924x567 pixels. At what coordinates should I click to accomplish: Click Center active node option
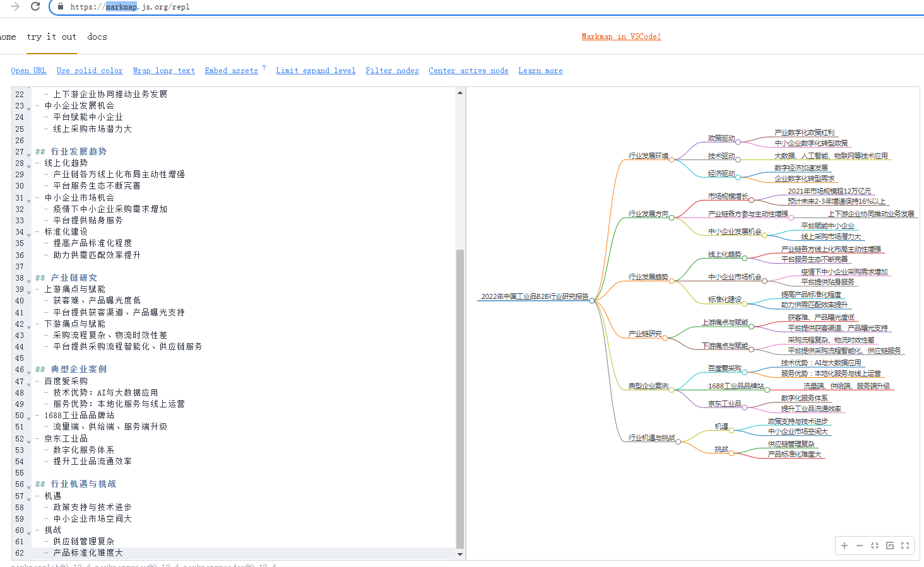(x=468, y=71)
